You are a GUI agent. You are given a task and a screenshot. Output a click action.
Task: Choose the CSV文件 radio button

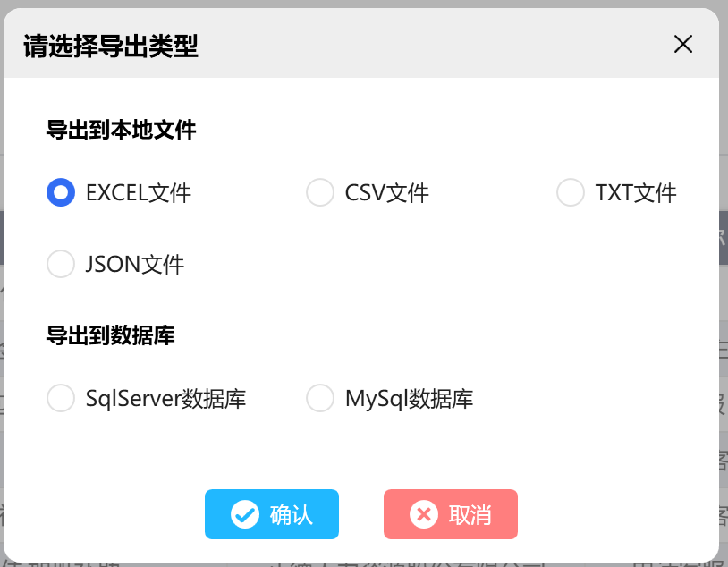click(x=320, y=192)
